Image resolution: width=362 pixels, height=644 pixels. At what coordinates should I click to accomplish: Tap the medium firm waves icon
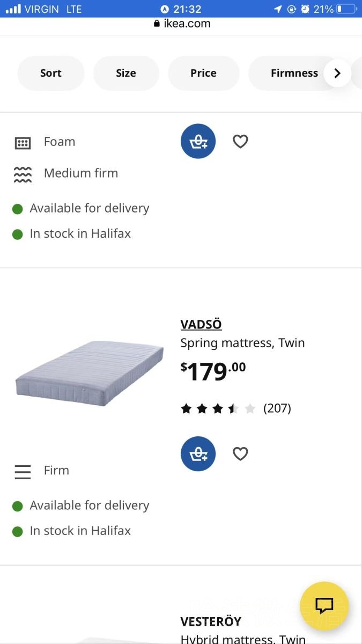(23, 174)
